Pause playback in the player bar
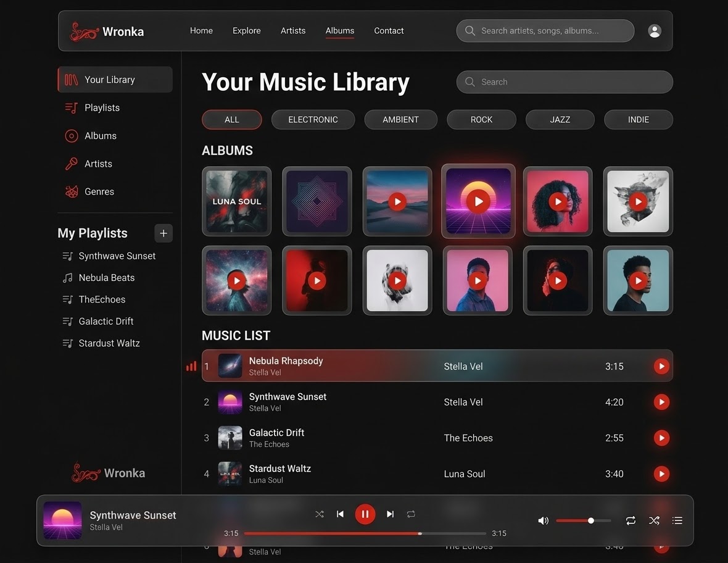728x563 pixels. tap(365, 514)
